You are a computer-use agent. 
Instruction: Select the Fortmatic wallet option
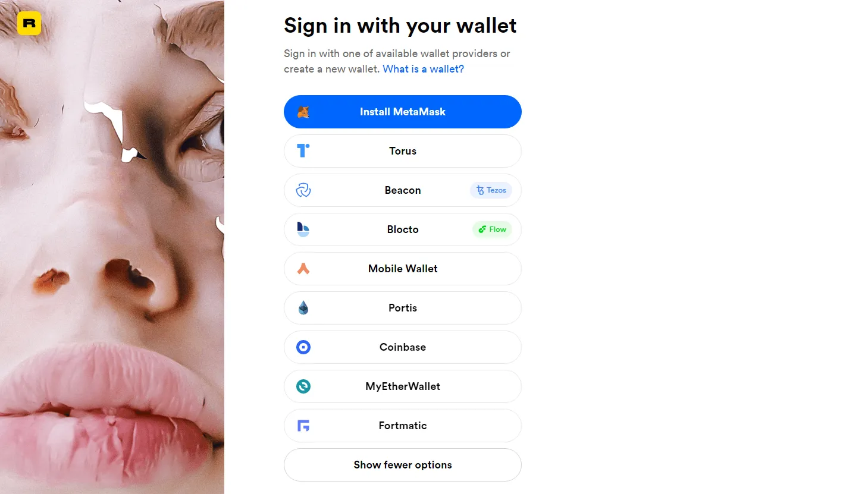403,426
